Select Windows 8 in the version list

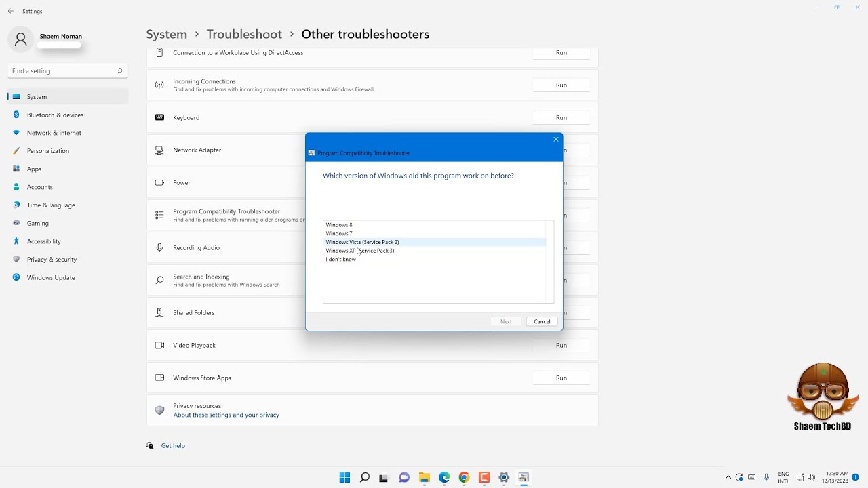pyautogui.click(x=435, y=225)
